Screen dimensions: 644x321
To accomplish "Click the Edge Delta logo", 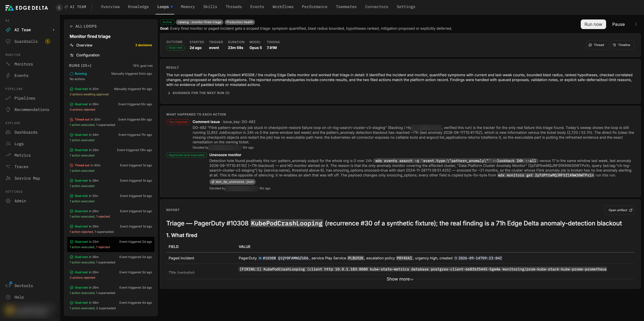I will 26,8.
